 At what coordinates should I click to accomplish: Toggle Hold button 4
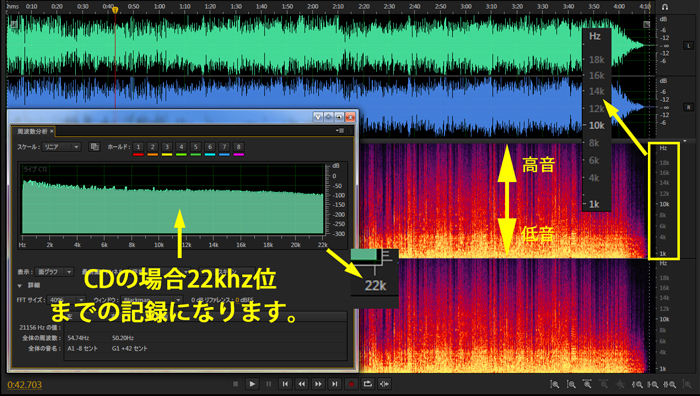click(x=181, y=147)
